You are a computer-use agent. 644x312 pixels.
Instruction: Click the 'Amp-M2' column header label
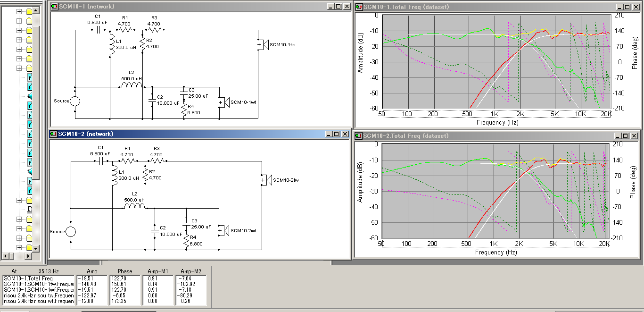[x=191, y=271]
